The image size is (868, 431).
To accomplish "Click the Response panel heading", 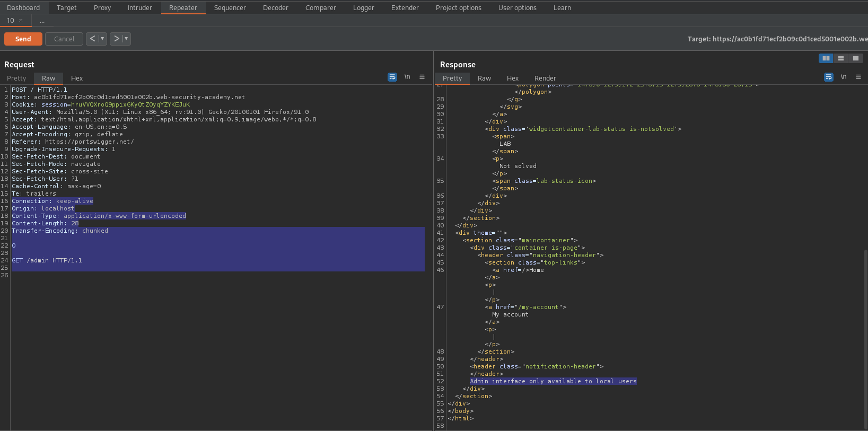I will pyautogui.click(x=458, y=65).
